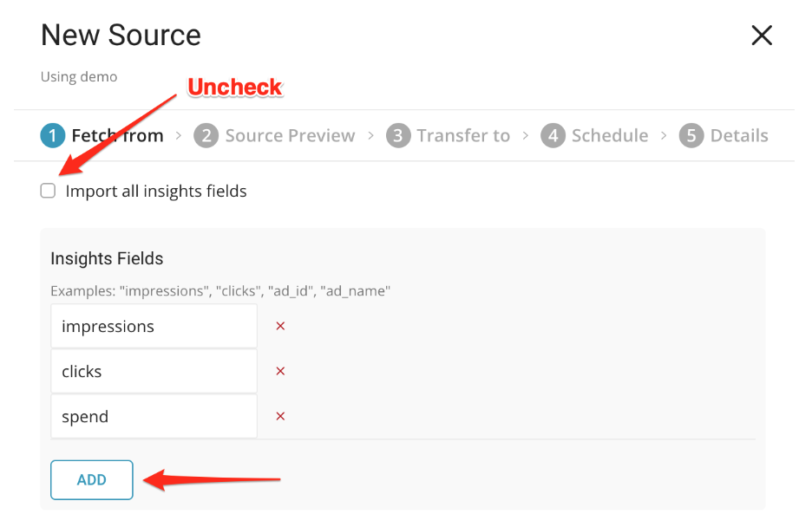Open the Source Preview step

click(x=290, y=136)
